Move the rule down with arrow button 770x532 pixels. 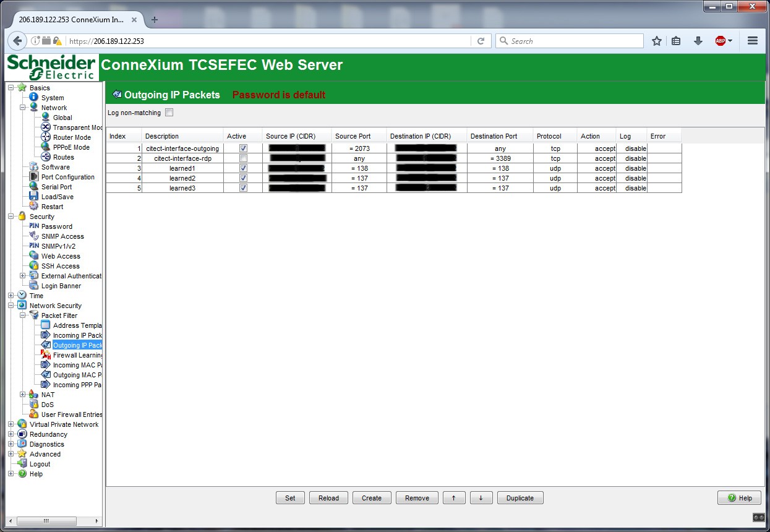[x=481, y=498]
